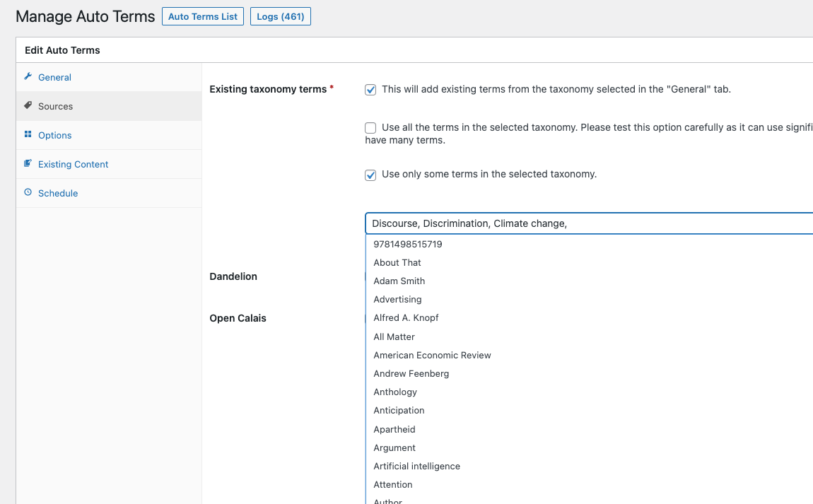Uncheck the add existing taxonomy terms checkbox

pyautogui.click(x=370, y=90)
